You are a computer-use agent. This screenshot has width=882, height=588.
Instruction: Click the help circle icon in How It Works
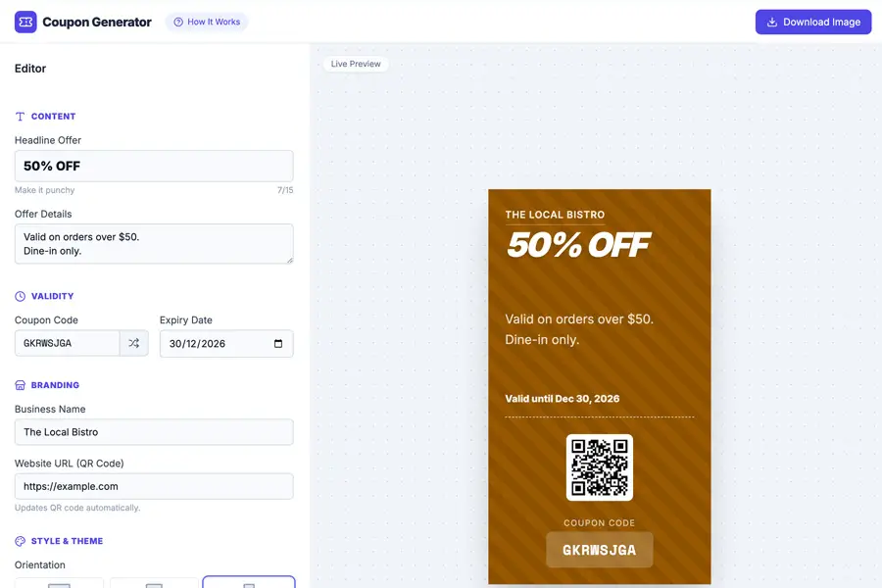[x=178, y=22]
